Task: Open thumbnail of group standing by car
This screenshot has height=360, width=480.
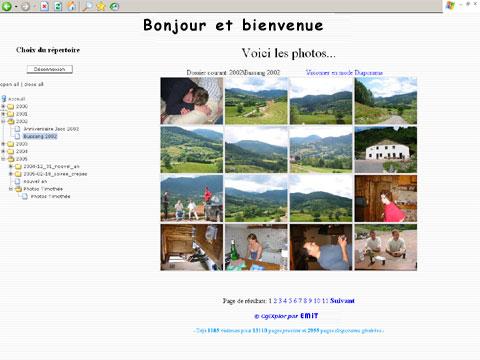Action: pos(192,198)
